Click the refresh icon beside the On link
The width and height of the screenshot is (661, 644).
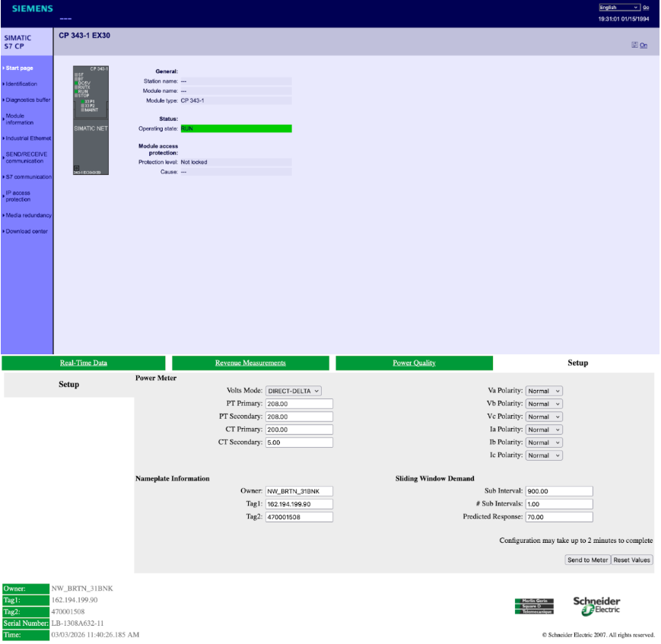[x=634, y=45]
